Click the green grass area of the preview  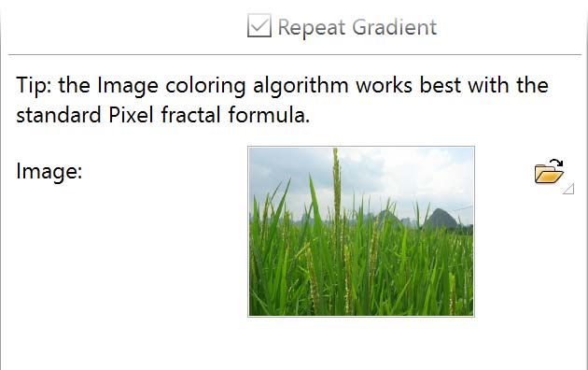[361, 274]
